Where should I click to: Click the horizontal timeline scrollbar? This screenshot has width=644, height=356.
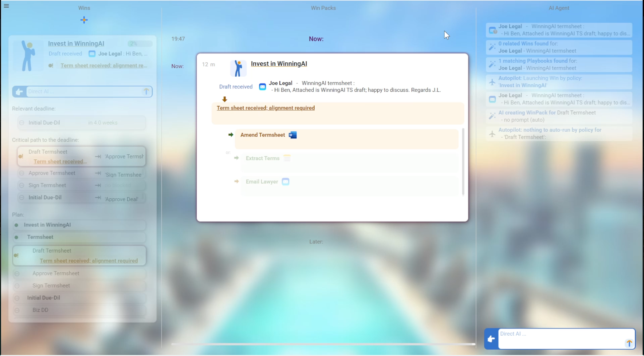[x=323, y=344]
